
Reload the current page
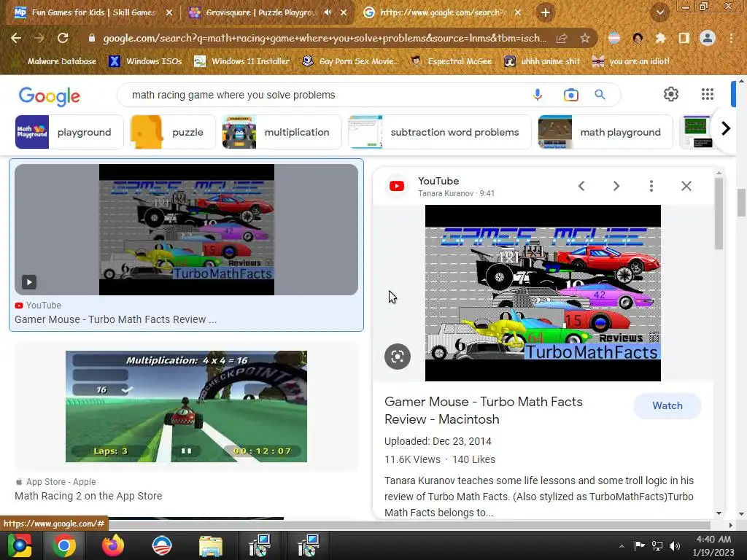click(63, 38)
